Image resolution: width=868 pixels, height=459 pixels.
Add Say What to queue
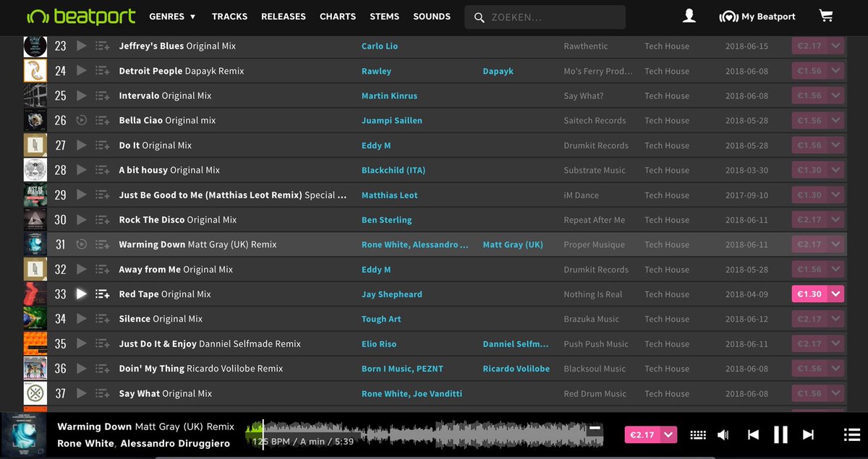pyautogui.click(x=103, y=393)
